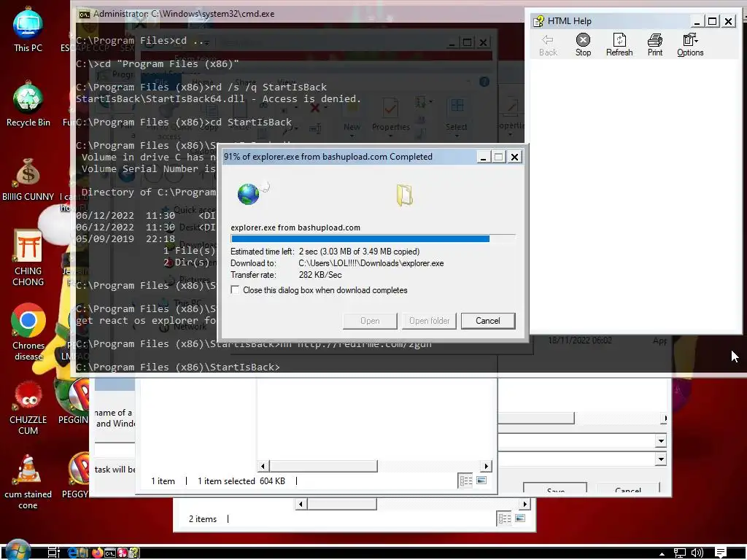Click right scroll arrow in 2 items window
Screen dimensions: 747x560
click(525, 504)
